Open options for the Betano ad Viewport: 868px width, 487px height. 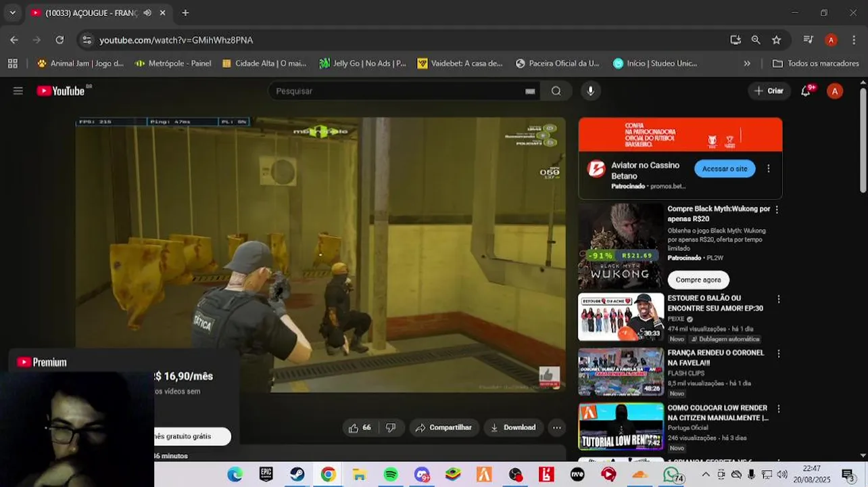[x=768, y=168]
